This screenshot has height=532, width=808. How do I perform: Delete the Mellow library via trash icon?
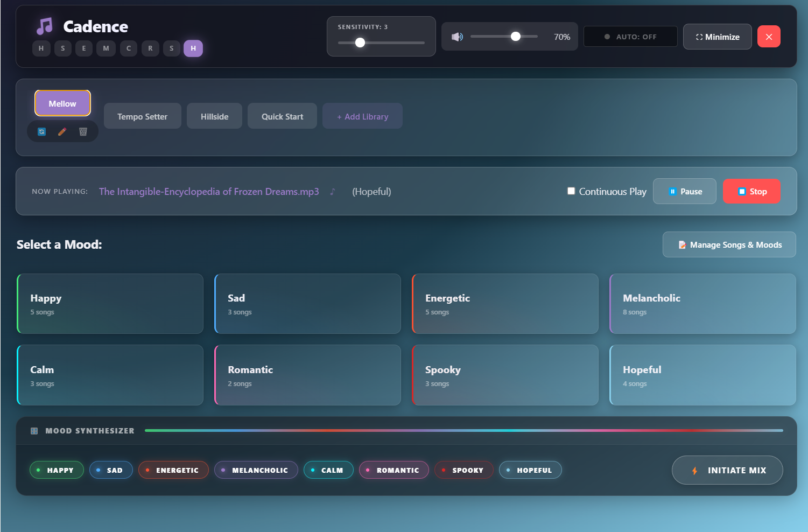point(83,131)
